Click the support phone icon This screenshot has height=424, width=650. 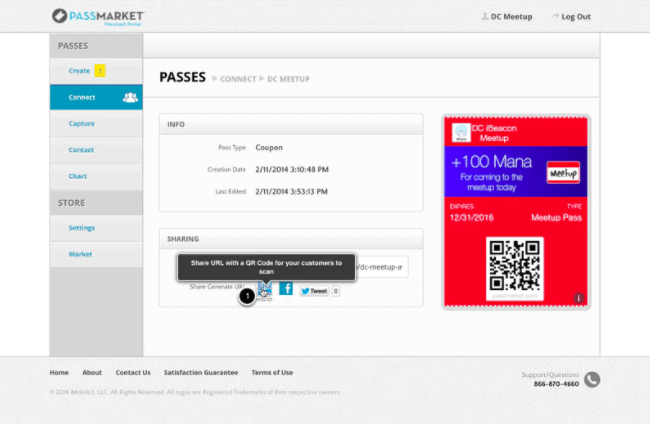click(x=592, y=379)
